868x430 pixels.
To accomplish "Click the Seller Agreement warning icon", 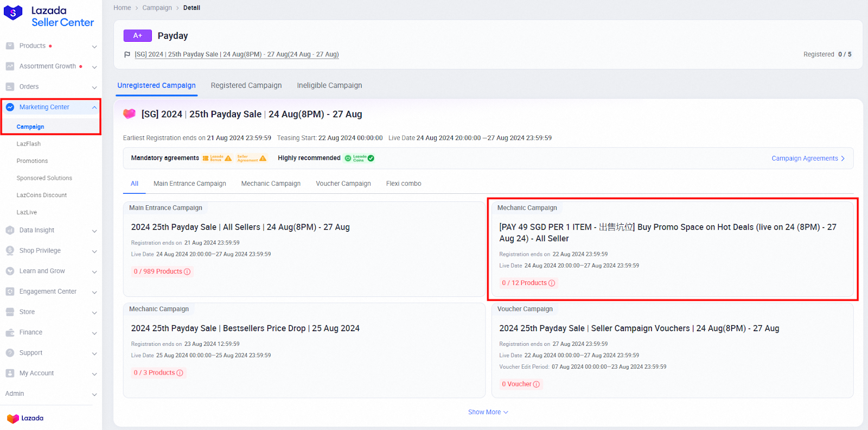I will (263, 159).
